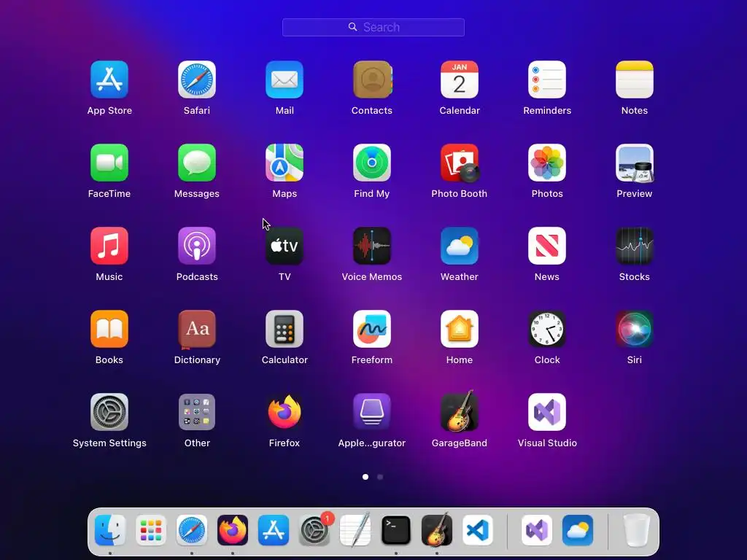The height and width of the screenshot is (560, 747).
Task: Expand the Other apps folder
Action: click(x=197, y=412)
